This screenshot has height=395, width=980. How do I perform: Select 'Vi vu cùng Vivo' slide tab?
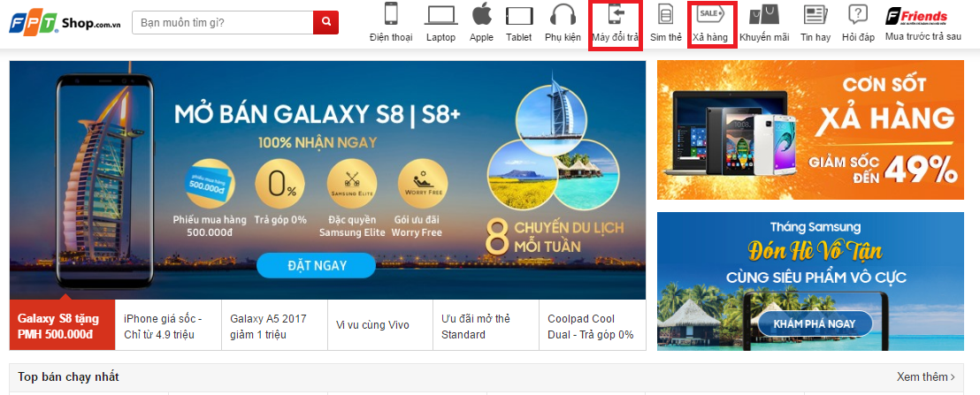[380, 324]
